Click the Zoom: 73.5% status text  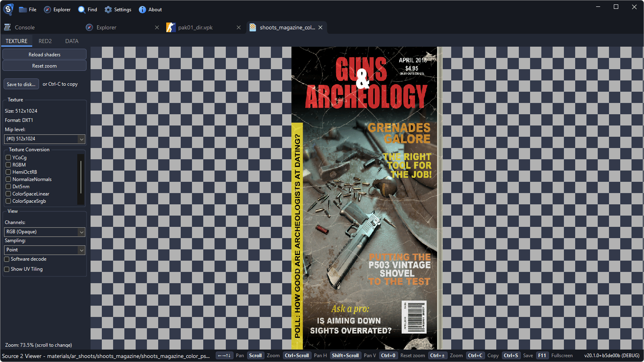tap(39, 345)
